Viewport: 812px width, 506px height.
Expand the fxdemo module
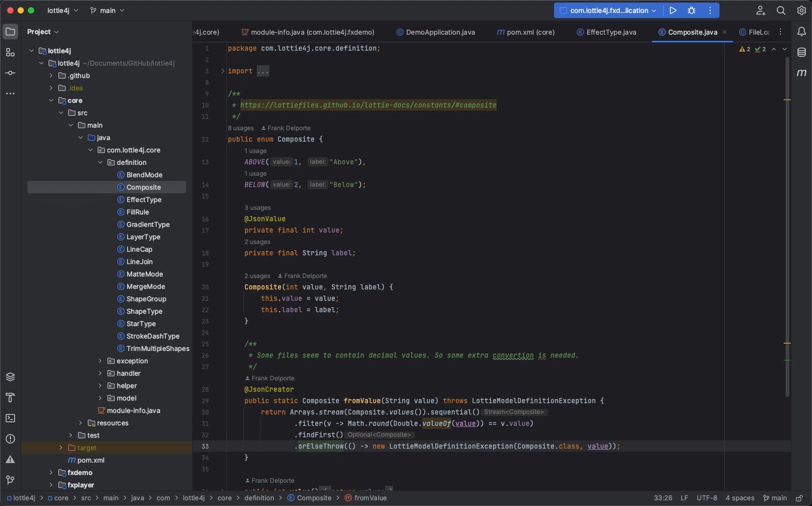point(51,472)
